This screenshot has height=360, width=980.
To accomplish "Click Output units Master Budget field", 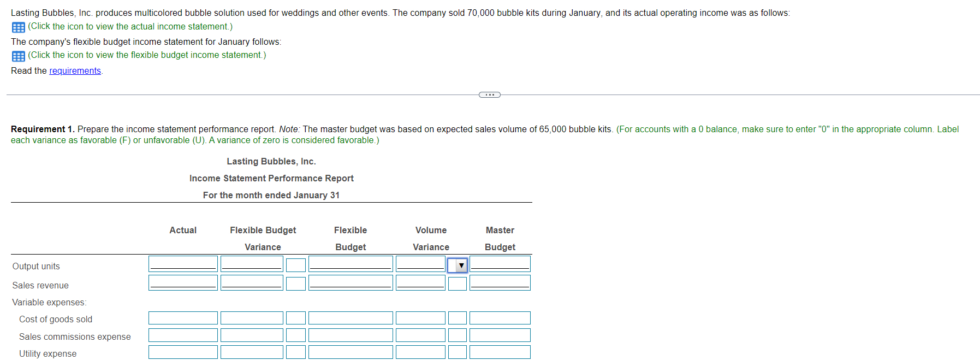I will pos(500,264).
